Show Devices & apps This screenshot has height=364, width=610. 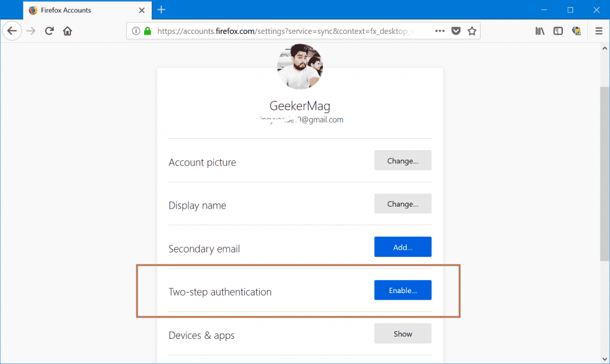[x=403, y=334]
